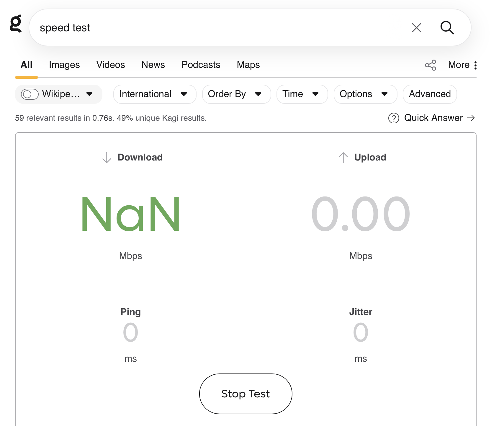Toggle the Wikipedia lens switch
Viewport: 504px width, 426px height.
pos(30,94)
